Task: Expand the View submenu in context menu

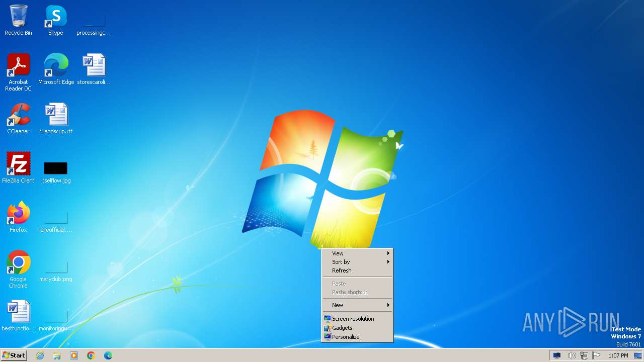Action: tap(357, 253)
